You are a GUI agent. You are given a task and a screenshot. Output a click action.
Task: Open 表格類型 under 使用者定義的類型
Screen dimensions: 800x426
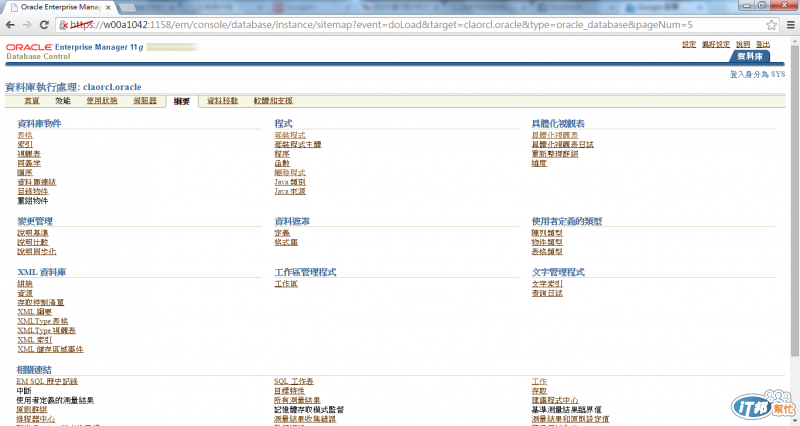pyautogui.click(x=547, y=252)
